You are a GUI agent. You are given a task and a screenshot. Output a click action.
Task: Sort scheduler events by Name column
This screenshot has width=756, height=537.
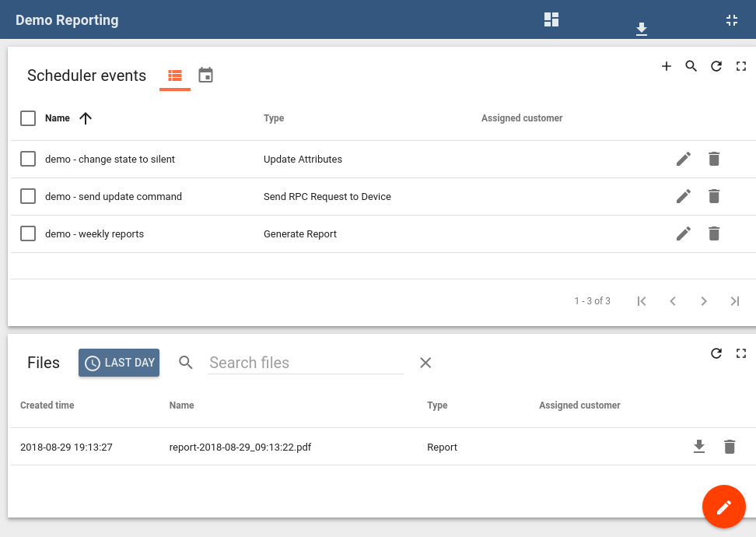coord(58,118)
